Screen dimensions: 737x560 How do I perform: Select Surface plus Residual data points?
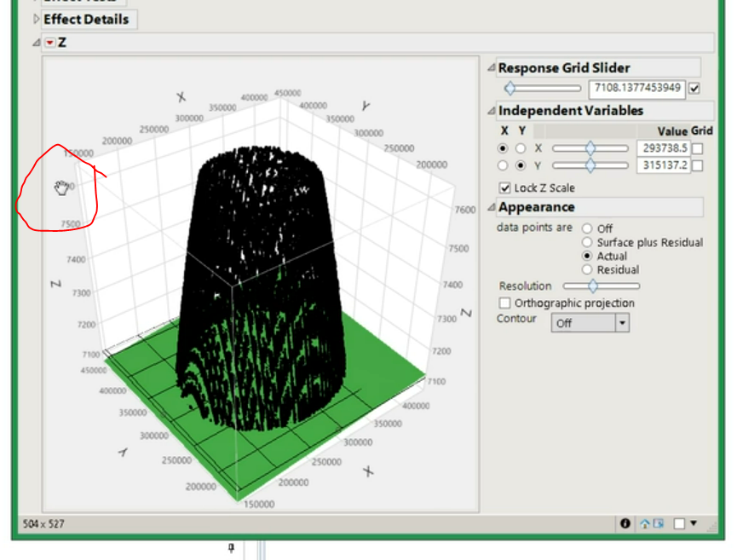tap(587, 242)
